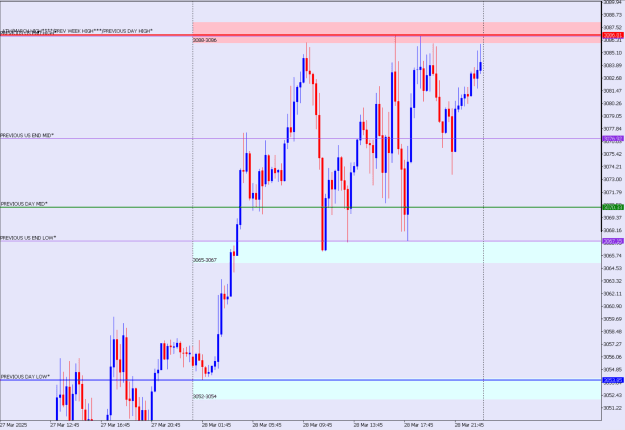This screenshot has width=625, height=430.
Task: Click the 3065-3067 zone label
Action: pos(205,260)
